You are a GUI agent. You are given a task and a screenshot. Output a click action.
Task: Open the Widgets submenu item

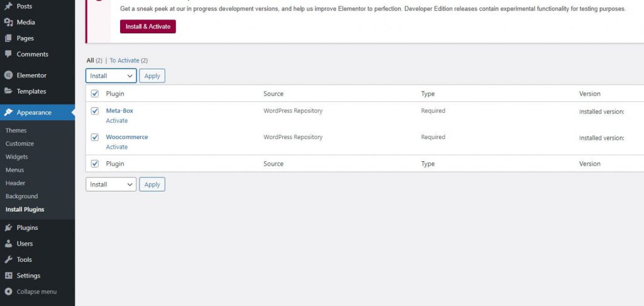click(x=16, y=157)
